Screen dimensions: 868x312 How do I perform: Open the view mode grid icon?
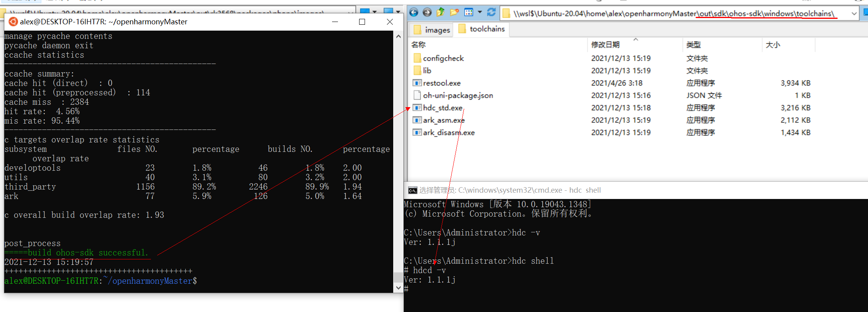469,13
